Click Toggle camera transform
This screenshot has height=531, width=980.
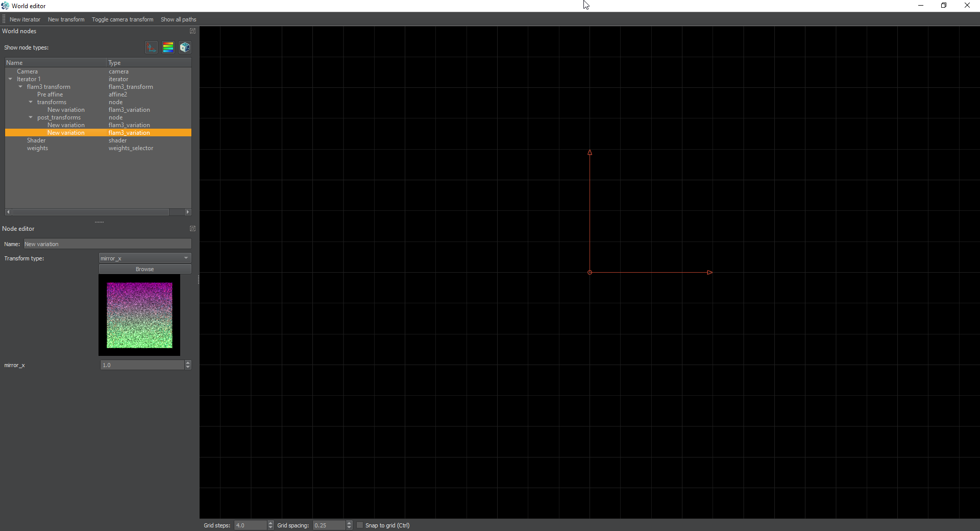point(122,19)
